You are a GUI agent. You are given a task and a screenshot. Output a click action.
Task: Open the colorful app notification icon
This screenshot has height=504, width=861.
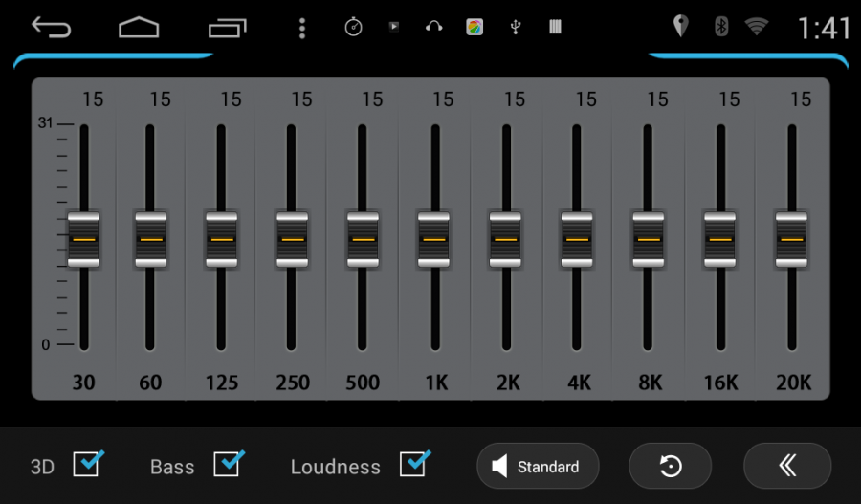click(x=475, y=27)
